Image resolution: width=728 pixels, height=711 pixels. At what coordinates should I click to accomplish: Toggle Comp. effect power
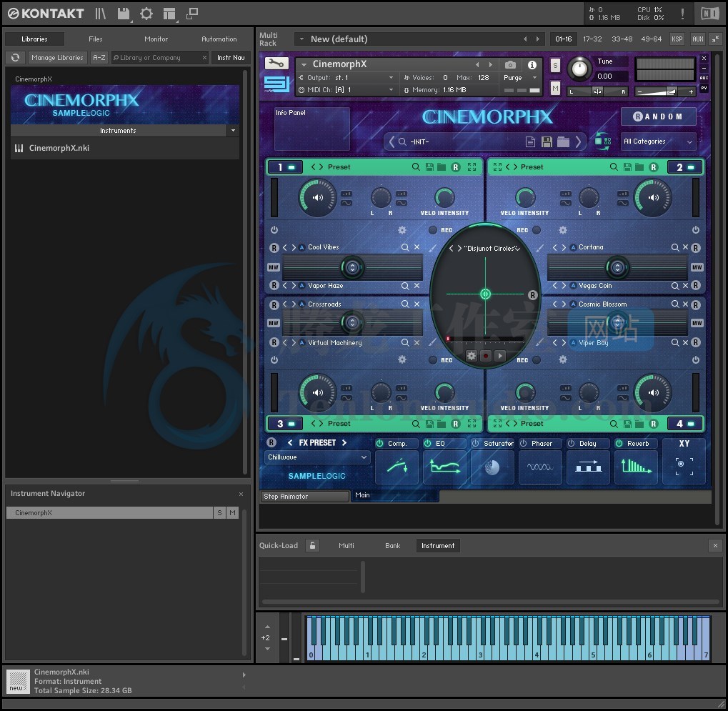(x=380, y=443)
